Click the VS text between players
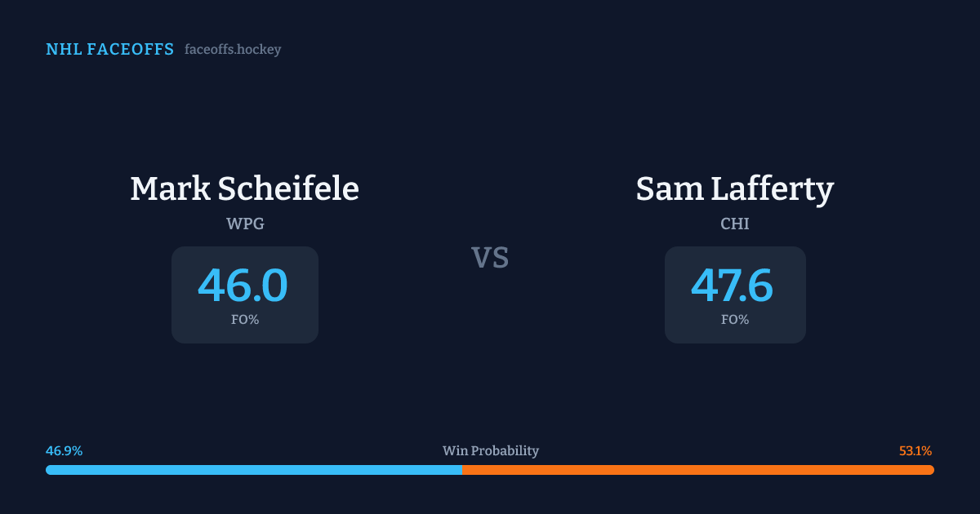Viewport: 980px width, 514px height. coord(490,258)
